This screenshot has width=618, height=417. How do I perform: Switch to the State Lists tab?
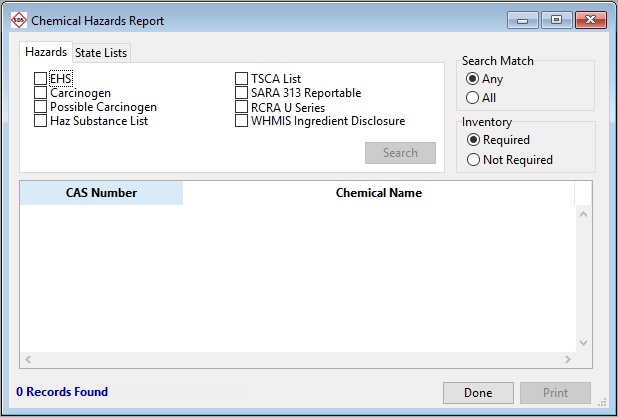[x=101, y=53]
